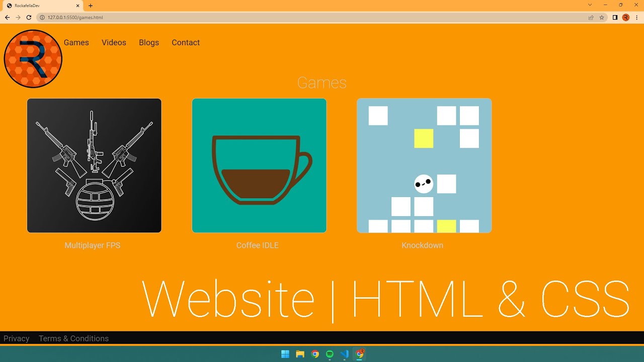
Task: Open File Explorer from the taskbar
Action: click(x=300, y=354)
